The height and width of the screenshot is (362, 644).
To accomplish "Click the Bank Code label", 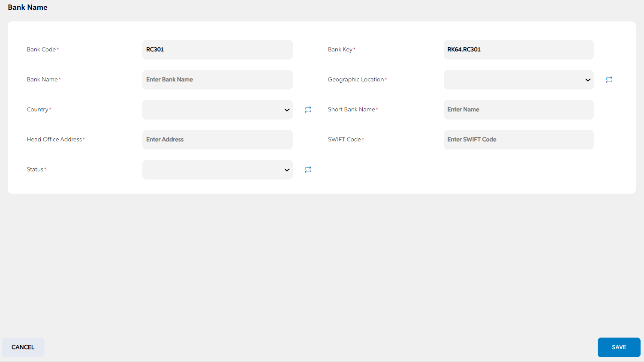I will (41, 49).
